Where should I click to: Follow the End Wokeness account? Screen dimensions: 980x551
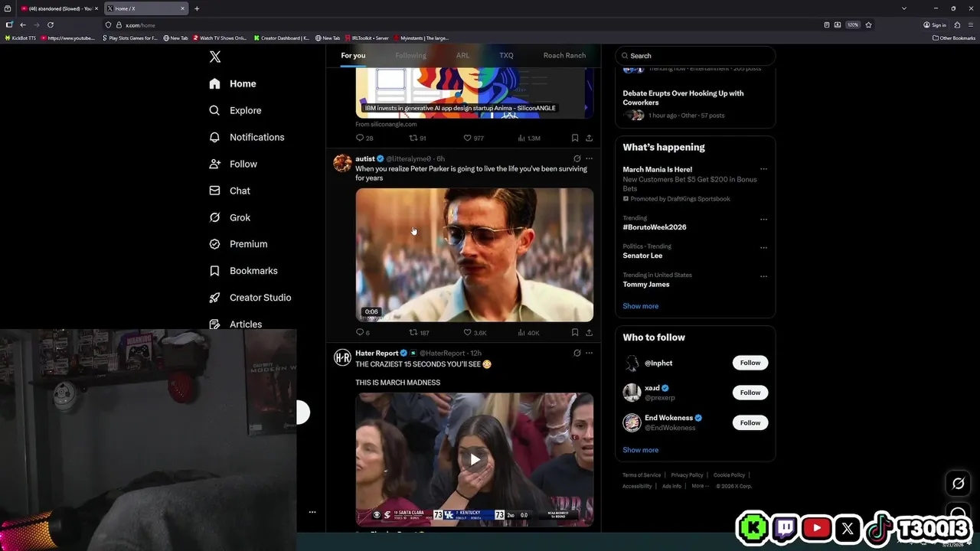coord(750,422)
